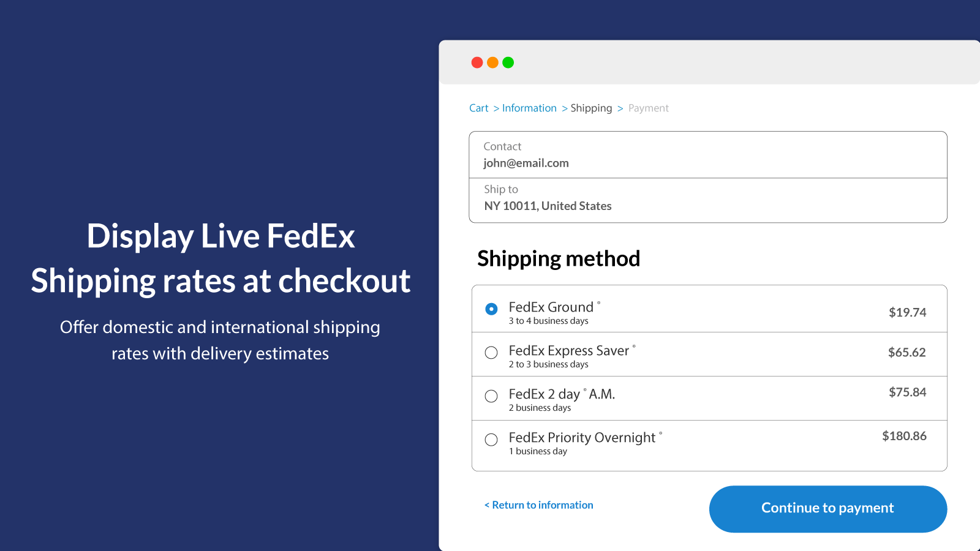Click the Shipping method heading

pyautogui.click(x=559, y=259)
